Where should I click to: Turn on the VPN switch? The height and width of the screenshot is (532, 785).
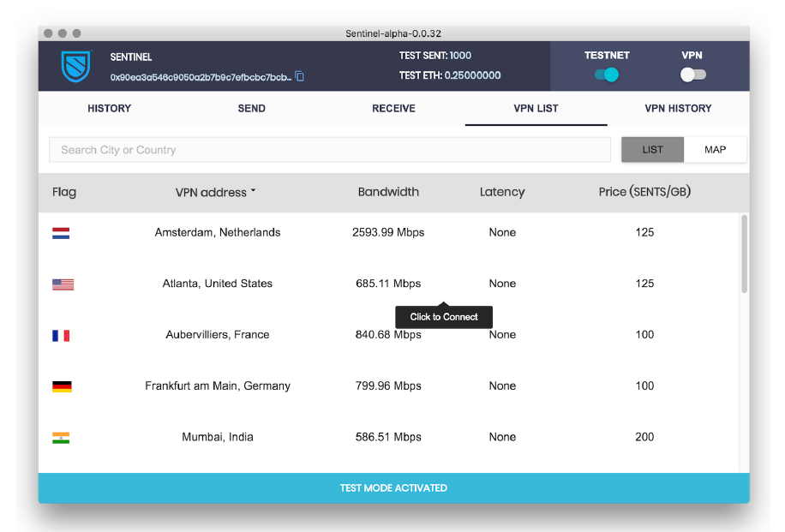coord(693,75)
